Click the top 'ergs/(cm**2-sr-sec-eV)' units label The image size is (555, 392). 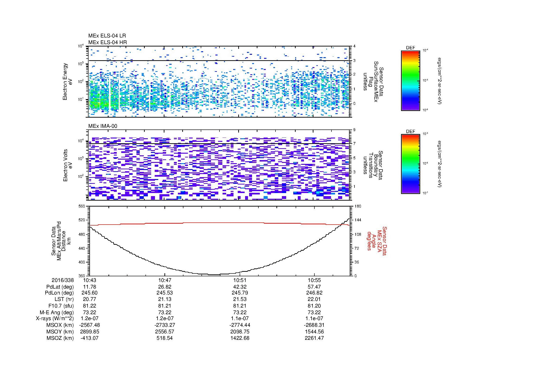439,81
